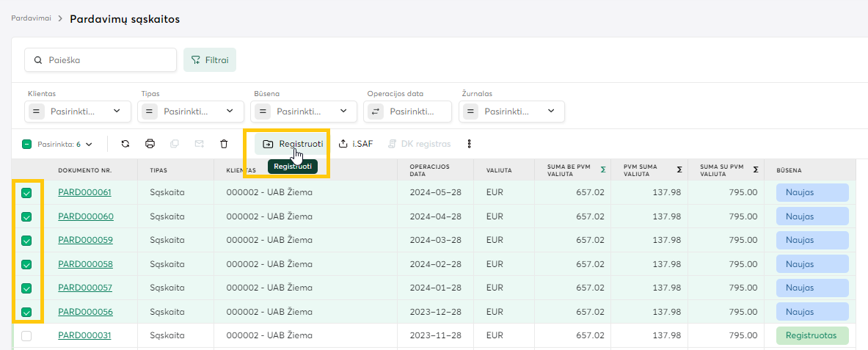
Task: Click the trash delete icon
Action: (224, 144)
